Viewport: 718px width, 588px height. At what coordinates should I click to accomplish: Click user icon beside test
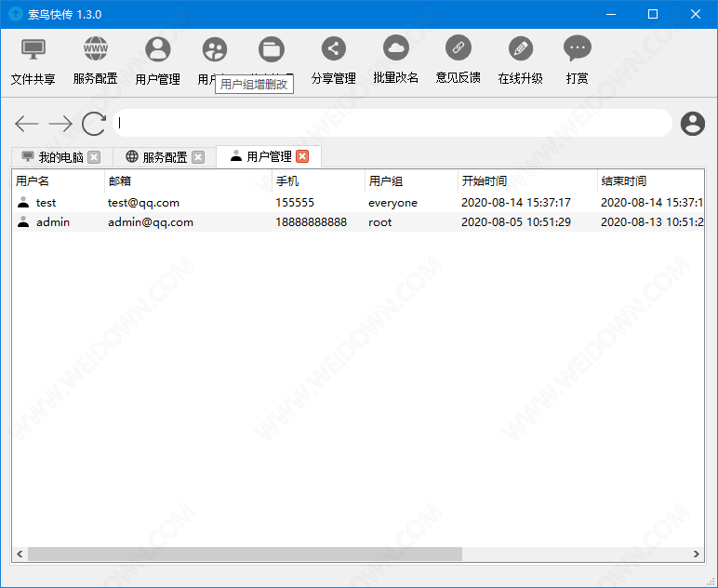(x=23, y=202)
